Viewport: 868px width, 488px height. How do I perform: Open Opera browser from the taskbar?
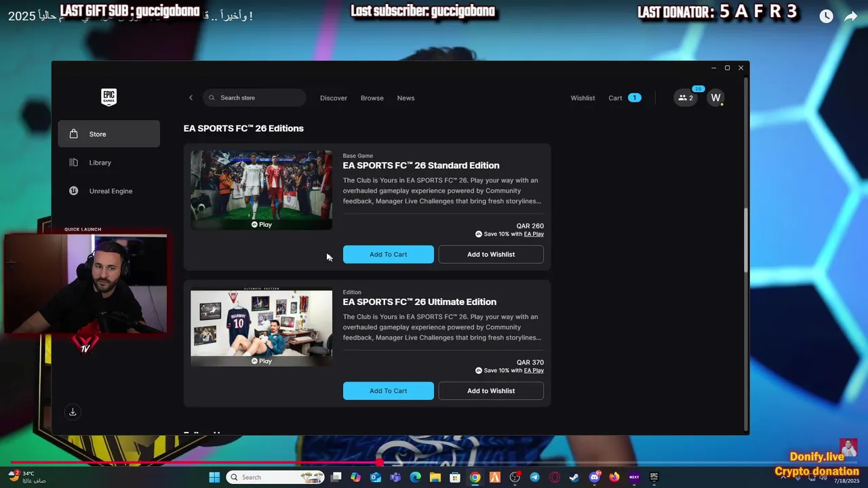555,477
